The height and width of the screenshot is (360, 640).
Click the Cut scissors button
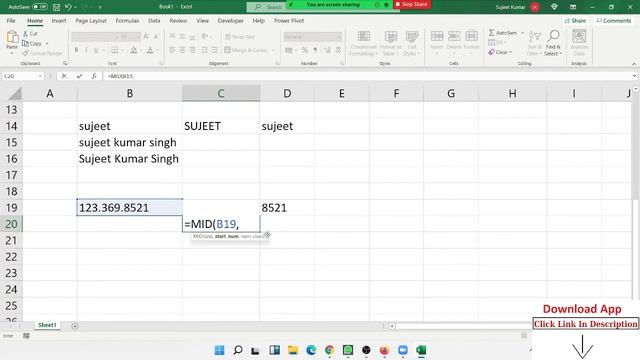click(30, 33)
